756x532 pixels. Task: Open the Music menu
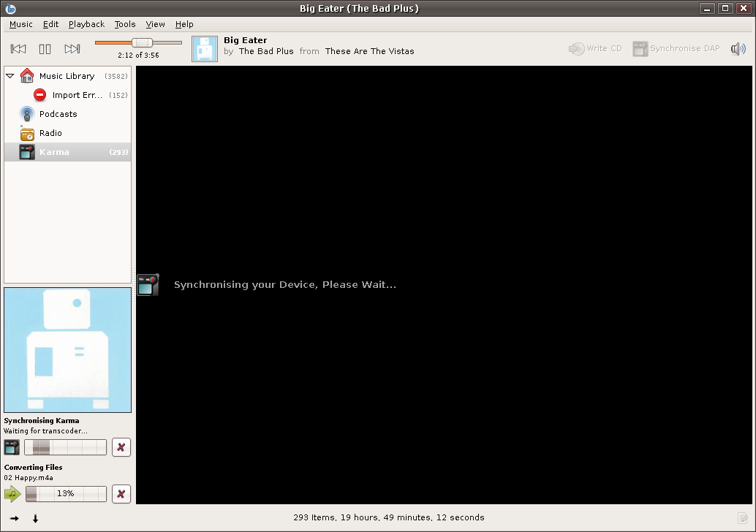point(20,24)
